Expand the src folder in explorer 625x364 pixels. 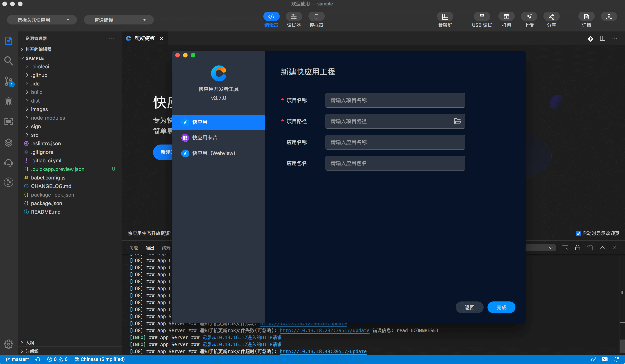pyautogui.click(x=35, y=135)
